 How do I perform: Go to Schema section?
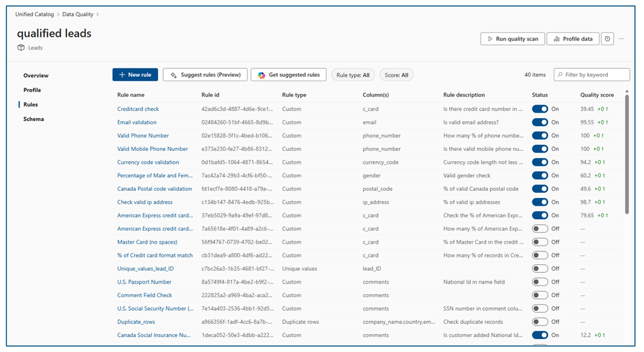[x=34, y=119]
